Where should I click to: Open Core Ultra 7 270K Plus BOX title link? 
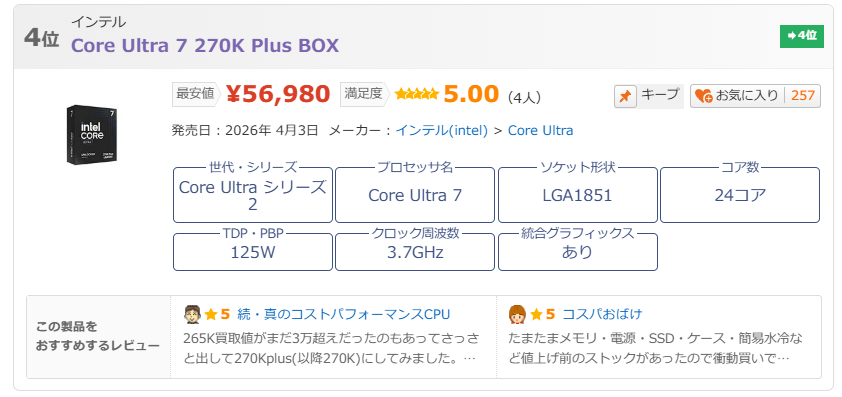coord(205,46)
